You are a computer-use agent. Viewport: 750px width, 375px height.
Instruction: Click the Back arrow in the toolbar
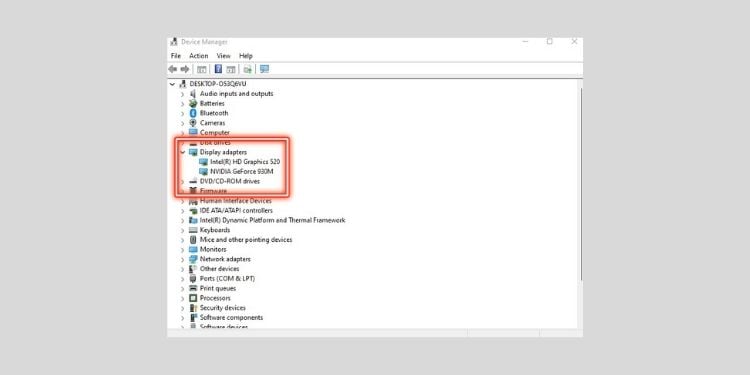(173, 69)
